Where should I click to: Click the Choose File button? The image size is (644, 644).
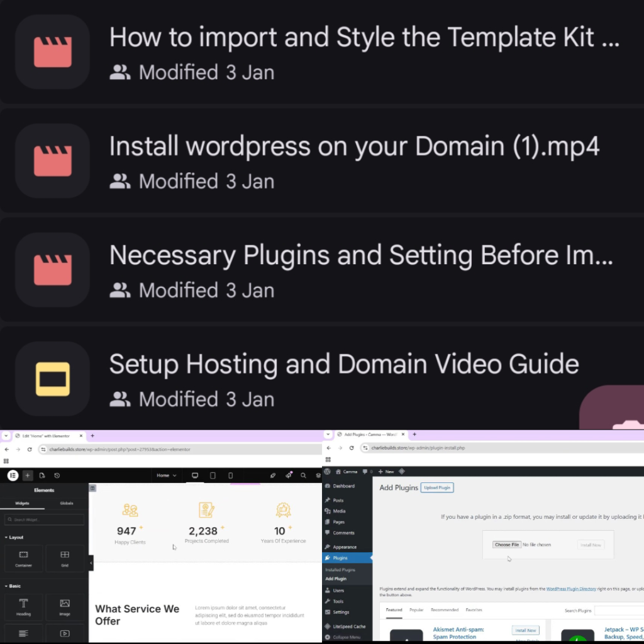[506, 545]
